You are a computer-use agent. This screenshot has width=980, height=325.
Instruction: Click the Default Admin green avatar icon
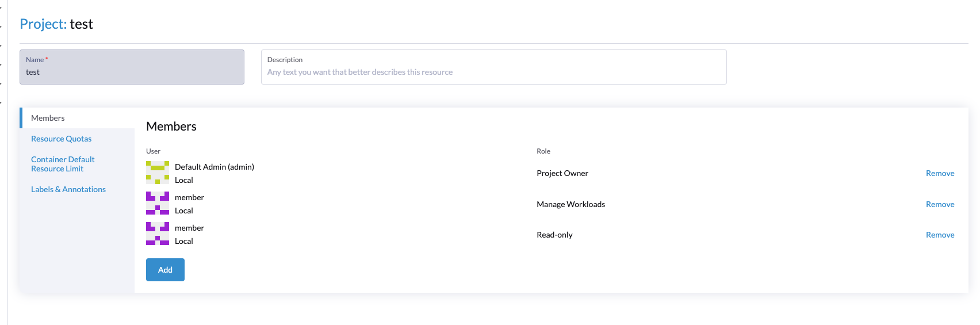158,173
